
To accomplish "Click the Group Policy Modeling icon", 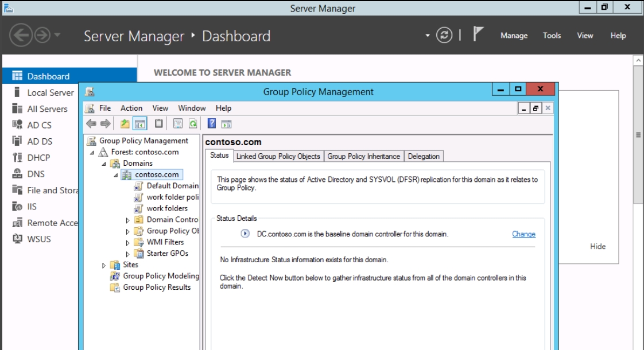I will tap(115, 276).
